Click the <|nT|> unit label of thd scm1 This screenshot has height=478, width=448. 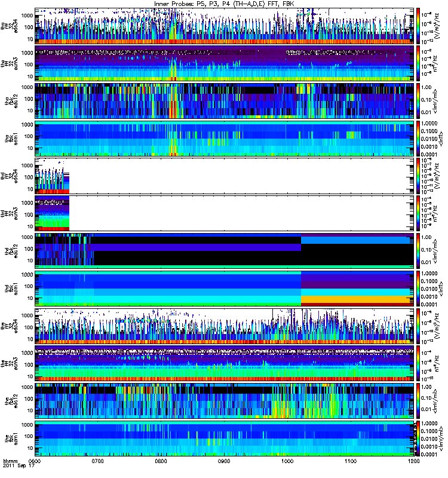(441, 289)
